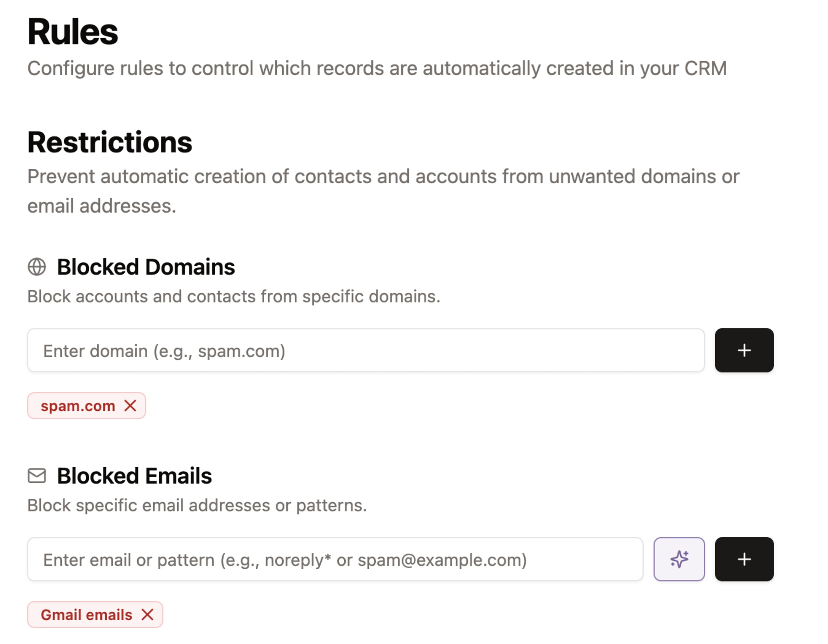Click the envelope icon beside Blocked Emails
Viewport: 828px width, 644px height.
click(x=37, y=476)
